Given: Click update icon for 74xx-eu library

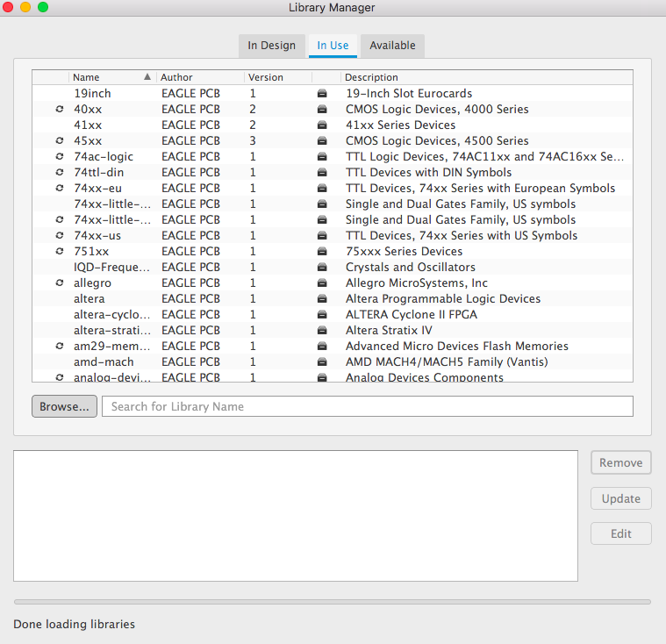Looking at the screenshot, I should [x=60, y=188].
